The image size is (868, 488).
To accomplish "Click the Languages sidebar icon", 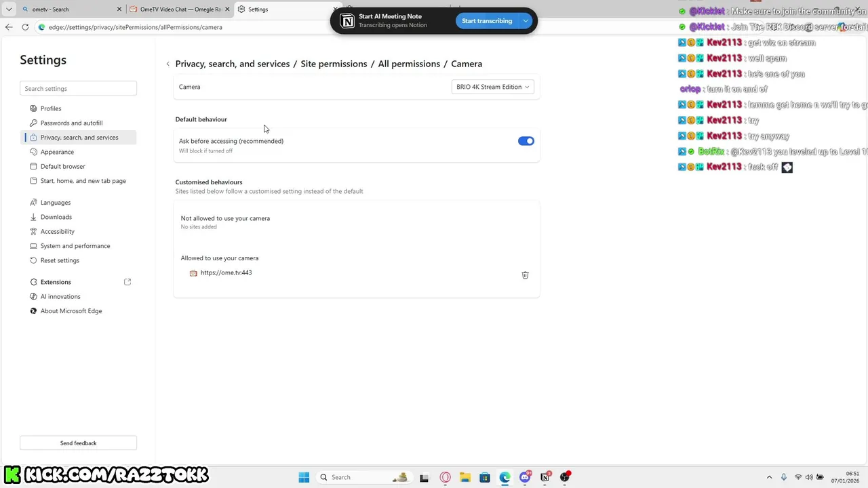I will pyautogui.click(x=34, y=203).
